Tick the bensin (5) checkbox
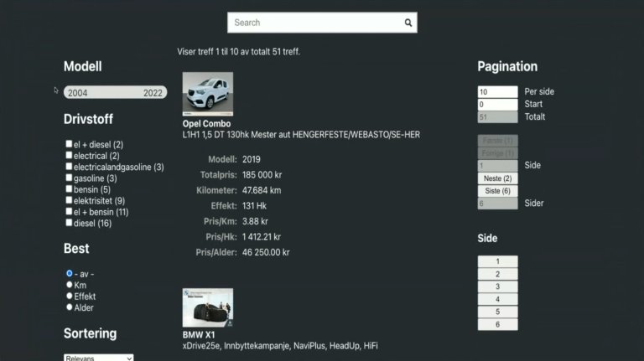The width and height of the screenshot is (644, 361). pos(69,188)
